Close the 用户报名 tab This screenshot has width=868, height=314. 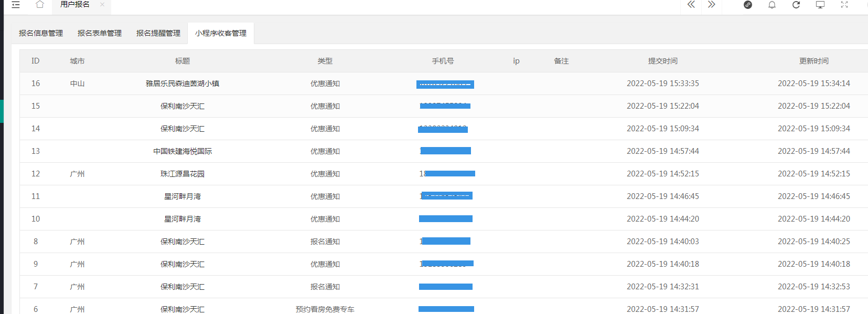(x=102, y=4)
